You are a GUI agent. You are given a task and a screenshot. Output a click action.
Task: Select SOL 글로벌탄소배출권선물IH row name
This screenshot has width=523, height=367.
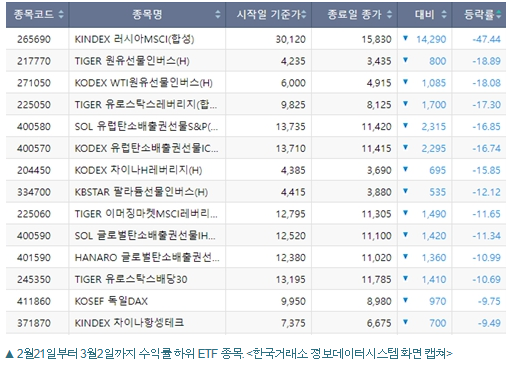coord(145,236)
